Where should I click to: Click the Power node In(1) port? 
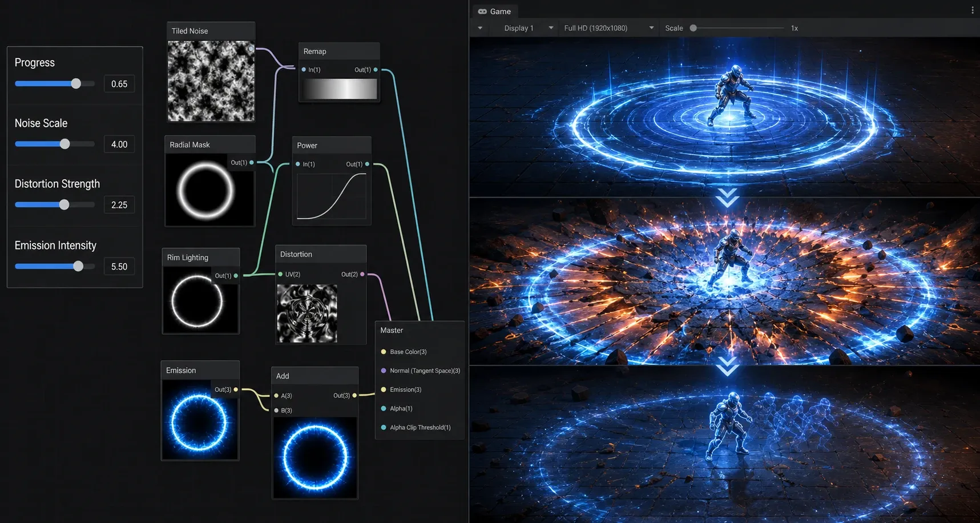click(x=298, y=164)
